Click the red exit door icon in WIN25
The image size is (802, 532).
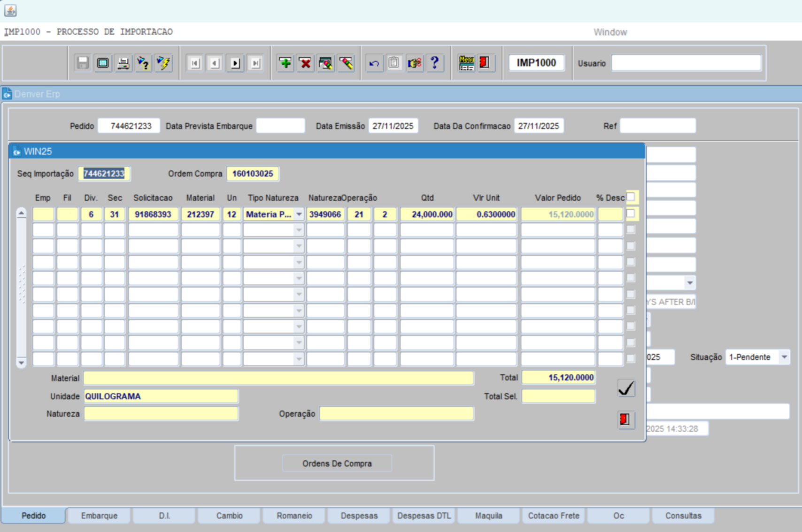[x=625, y=419]
